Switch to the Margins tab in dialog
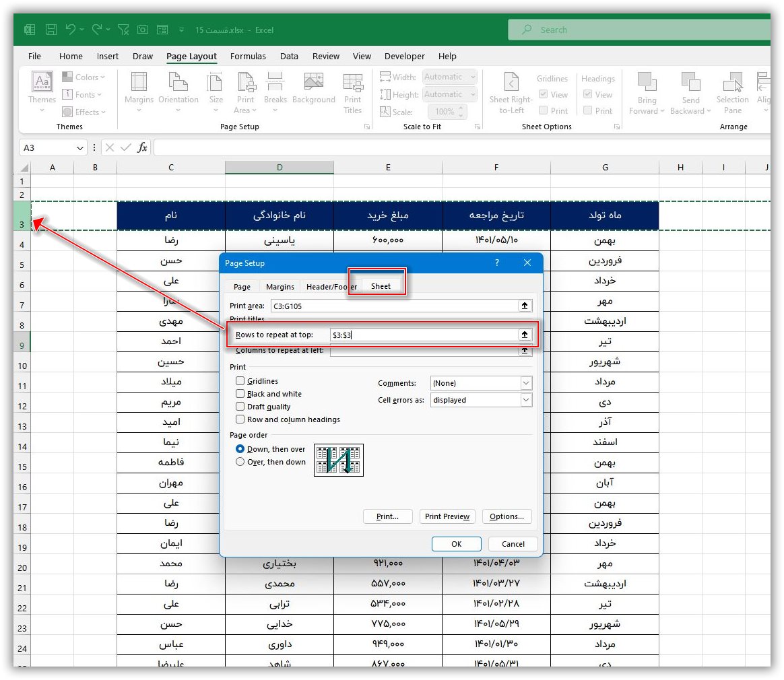 [x=280, y=287]
